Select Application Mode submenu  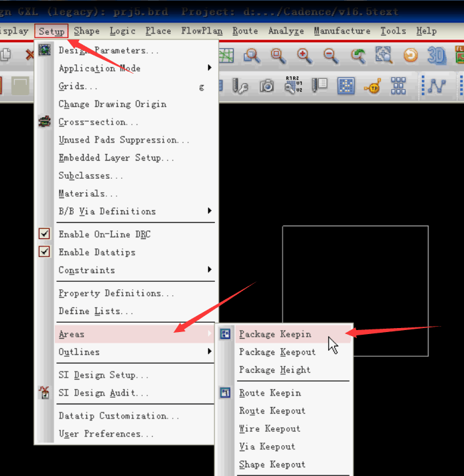(135, 68)
